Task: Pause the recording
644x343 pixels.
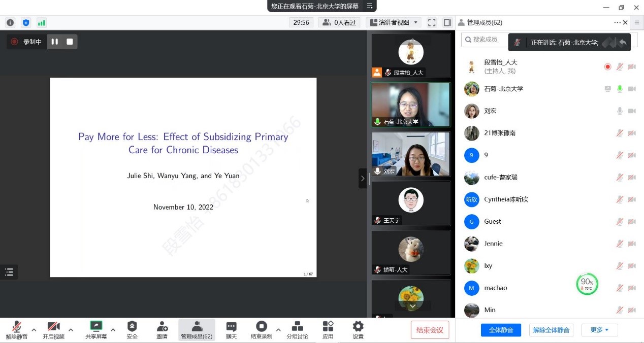Action: coord(55,42)
